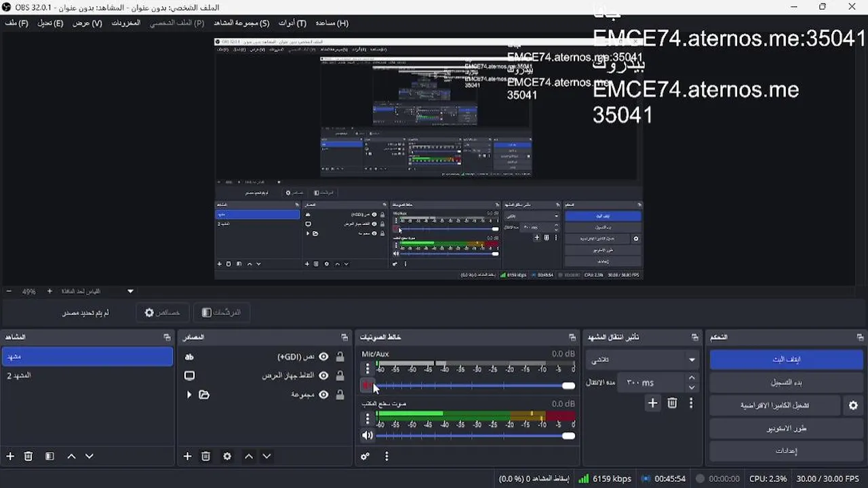Viewport: 868px width, 488px height.
Task: Zoom in preview with plus icon
Action: 49,291
